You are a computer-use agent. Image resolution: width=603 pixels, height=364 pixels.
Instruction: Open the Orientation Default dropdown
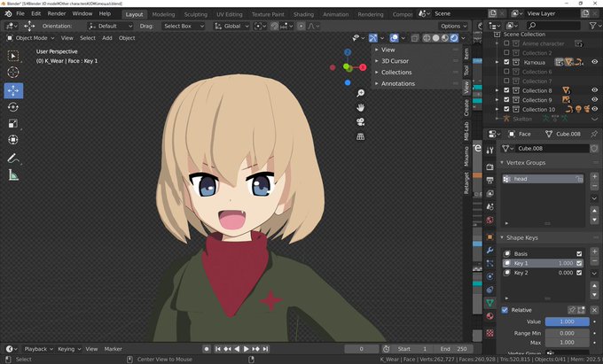click(x=110, y=26)
